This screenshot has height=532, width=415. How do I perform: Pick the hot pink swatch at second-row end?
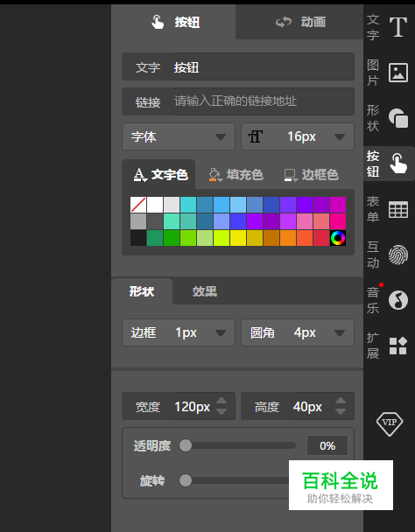338,221
